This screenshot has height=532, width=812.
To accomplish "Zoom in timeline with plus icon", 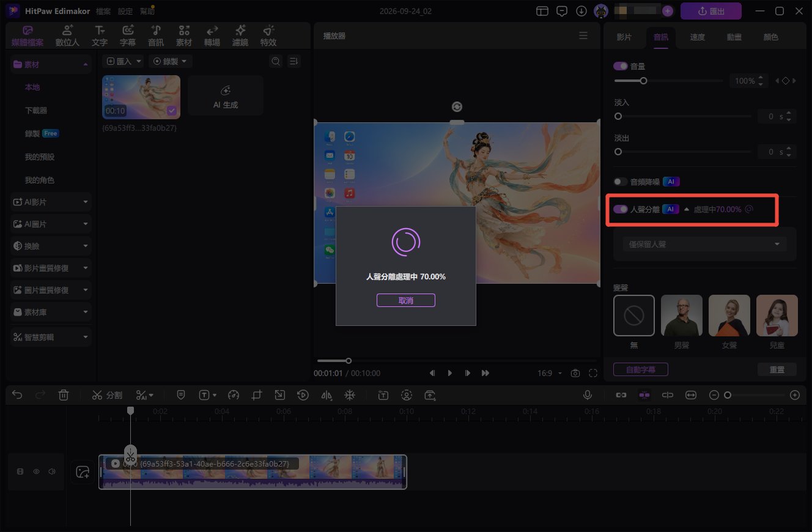I will click(795, 395).
